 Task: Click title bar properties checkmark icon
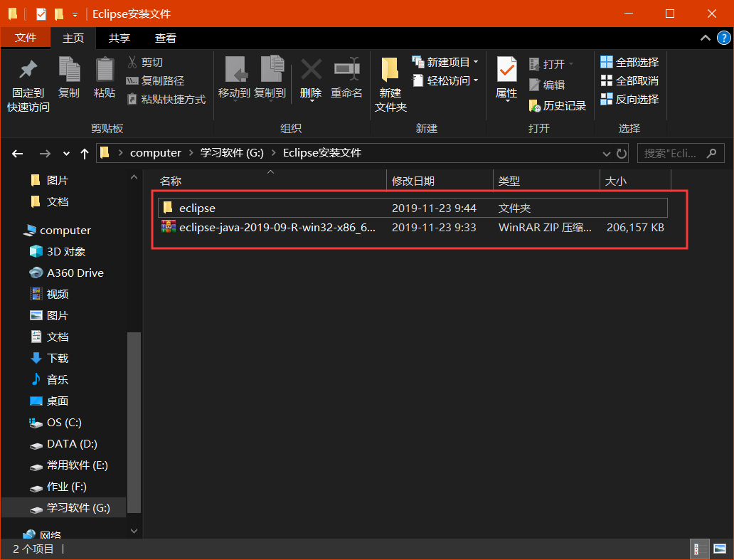41,14
